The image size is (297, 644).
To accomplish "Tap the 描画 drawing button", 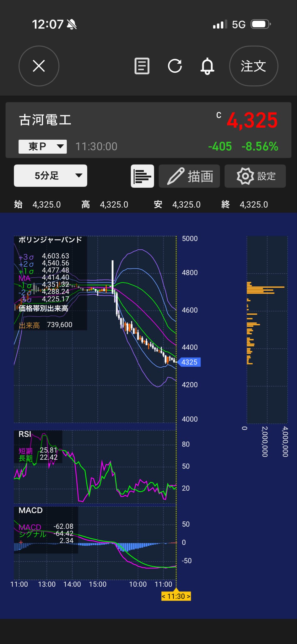I will [x=189, y=176].
